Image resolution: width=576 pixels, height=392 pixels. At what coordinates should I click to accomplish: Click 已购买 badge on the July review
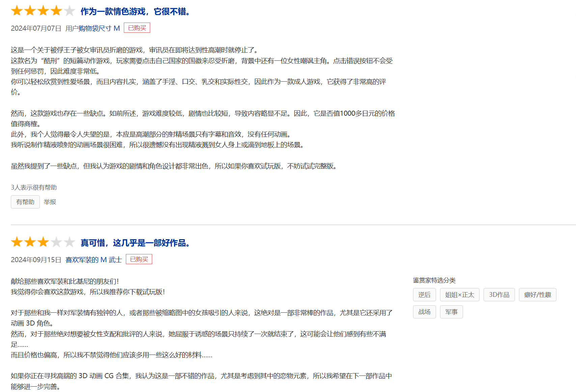(137, 28)
